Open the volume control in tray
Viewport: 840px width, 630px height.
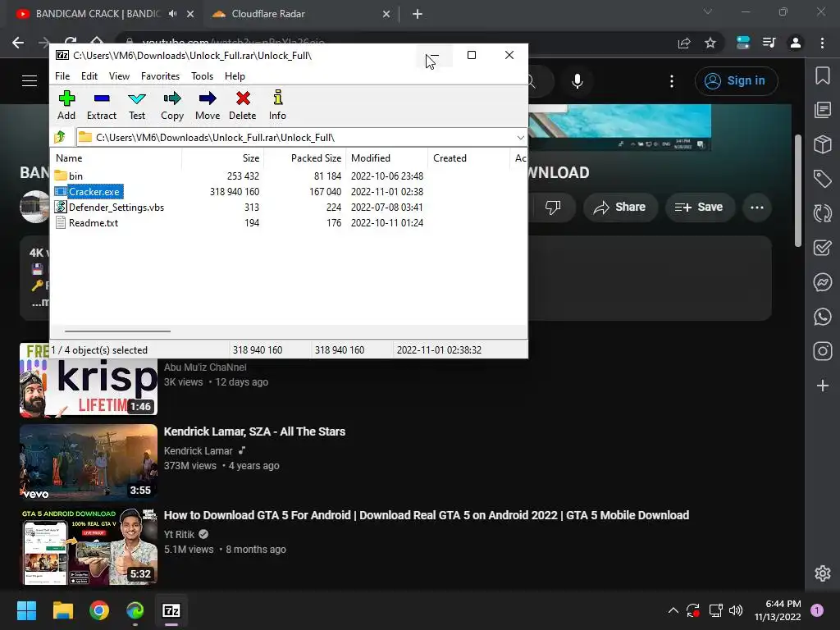[x=736, y=610]
